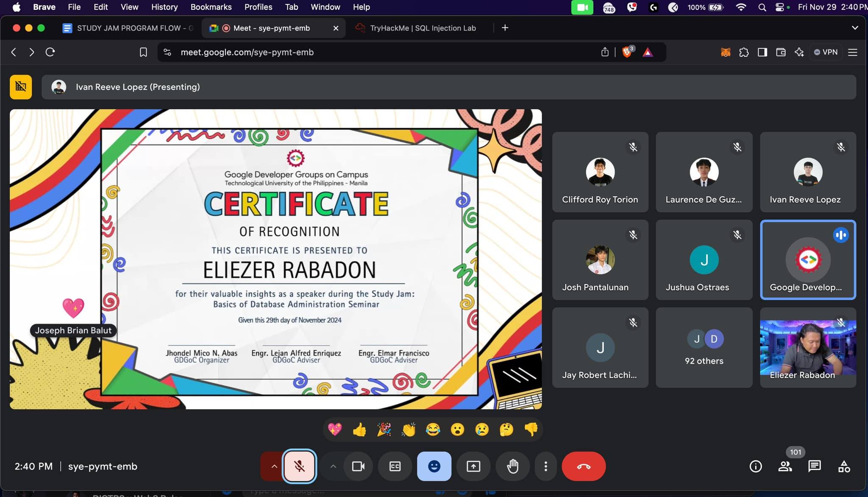The height and width of the screenshot is (497, 868).
Task: Open the 92 others tile
Action: 704,347
